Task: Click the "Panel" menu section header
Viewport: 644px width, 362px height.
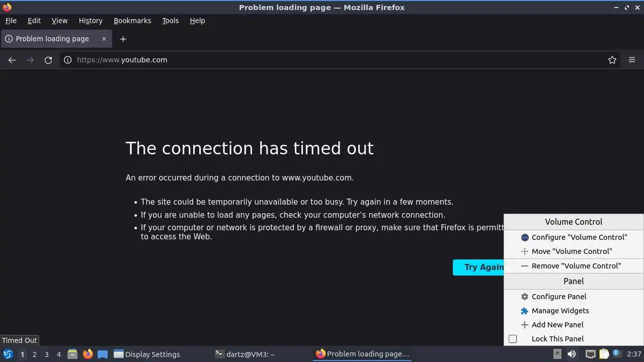Action: tap(574, 282)
